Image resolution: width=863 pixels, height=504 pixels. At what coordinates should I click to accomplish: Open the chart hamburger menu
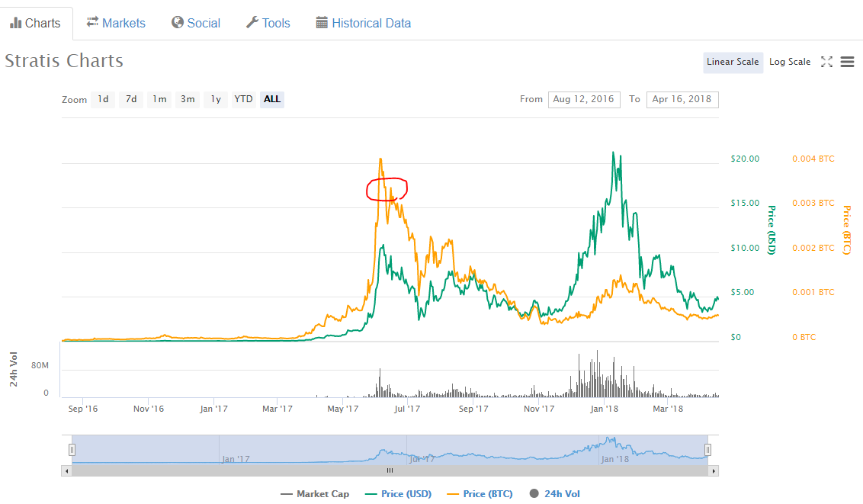coord(848,62)
